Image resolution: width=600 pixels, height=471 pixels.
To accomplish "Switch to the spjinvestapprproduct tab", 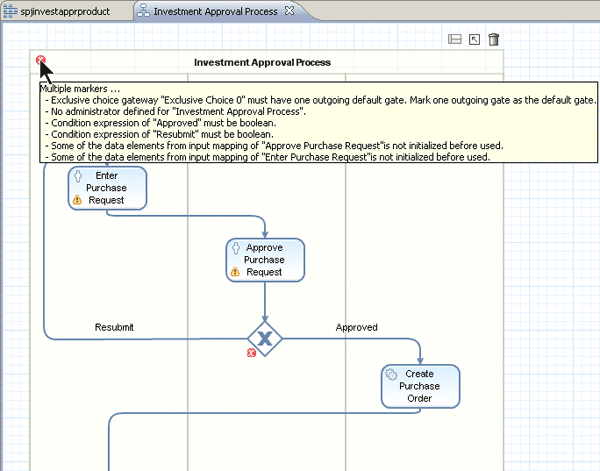I will (x=62, y=10).
